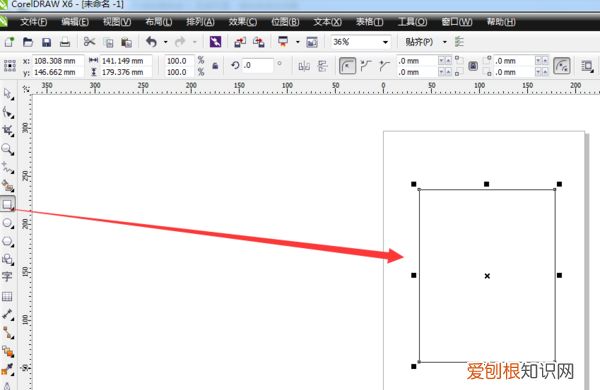Select the Basic Shapes tool

8,259
